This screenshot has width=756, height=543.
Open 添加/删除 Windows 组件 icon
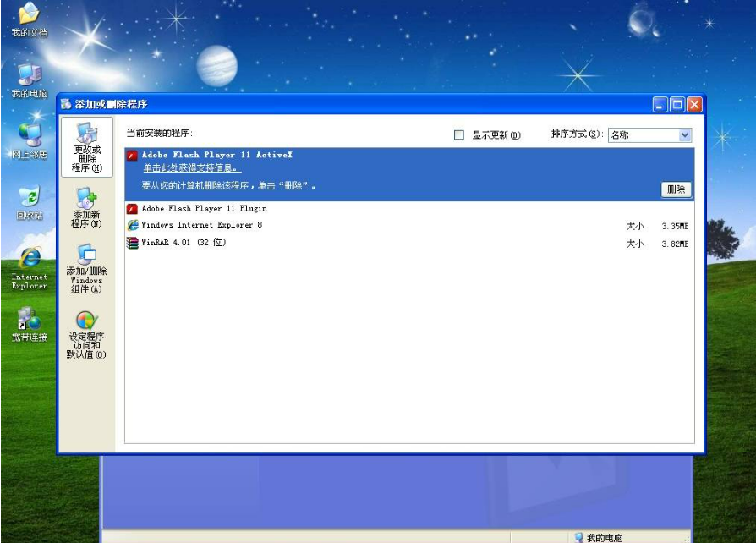pyautogui.click(x=87, y=269)
